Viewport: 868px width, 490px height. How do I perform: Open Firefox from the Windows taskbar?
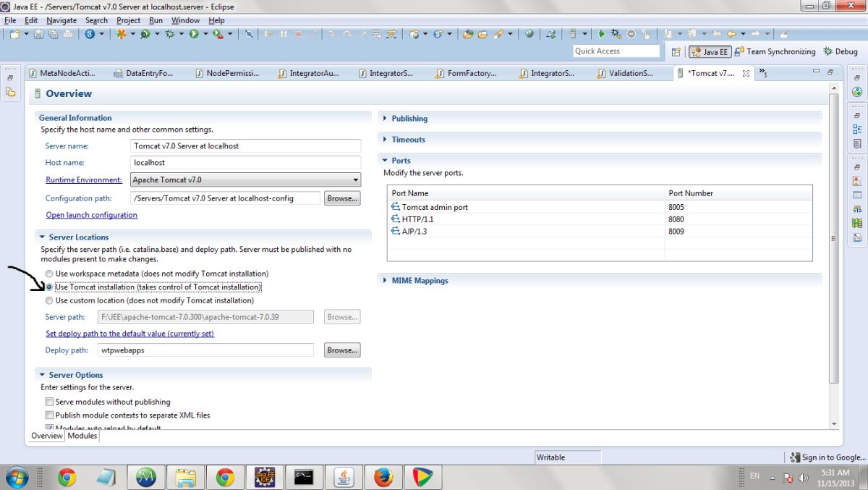383,477
